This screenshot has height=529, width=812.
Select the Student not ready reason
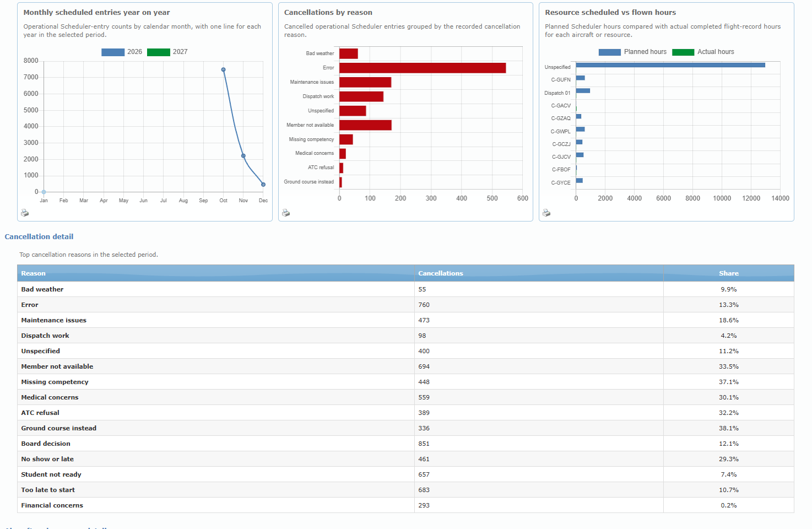[x=51, y=474]
